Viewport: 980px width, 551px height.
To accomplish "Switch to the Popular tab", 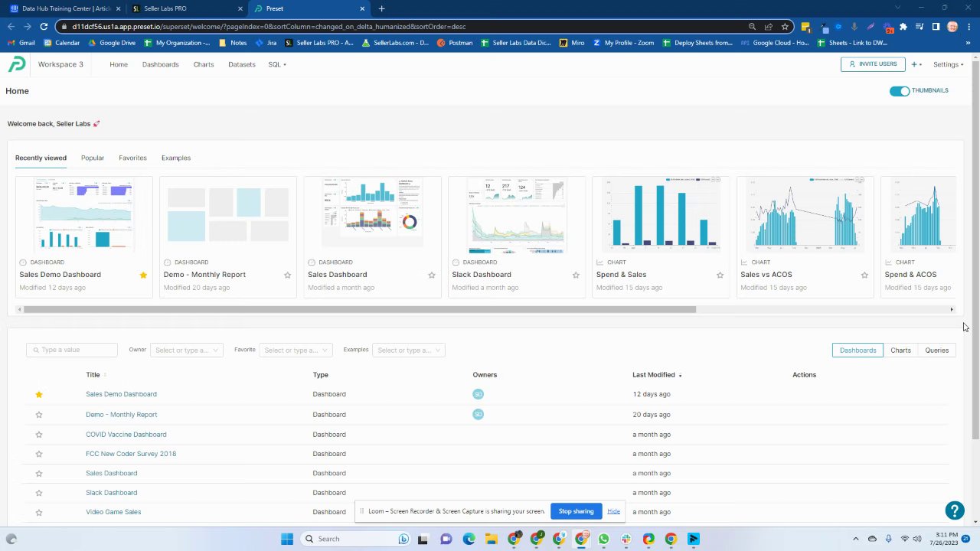I will (93, 158).
